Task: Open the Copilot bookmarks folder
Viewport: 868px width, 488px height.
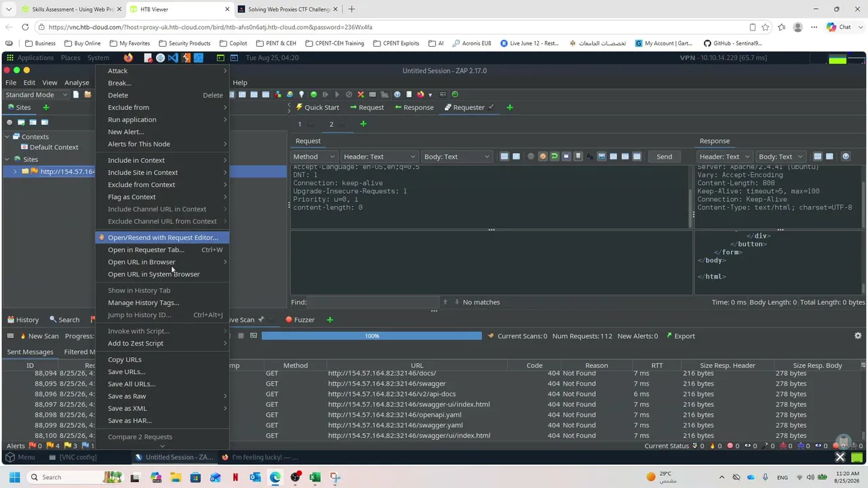Action: tap(233, 43)
